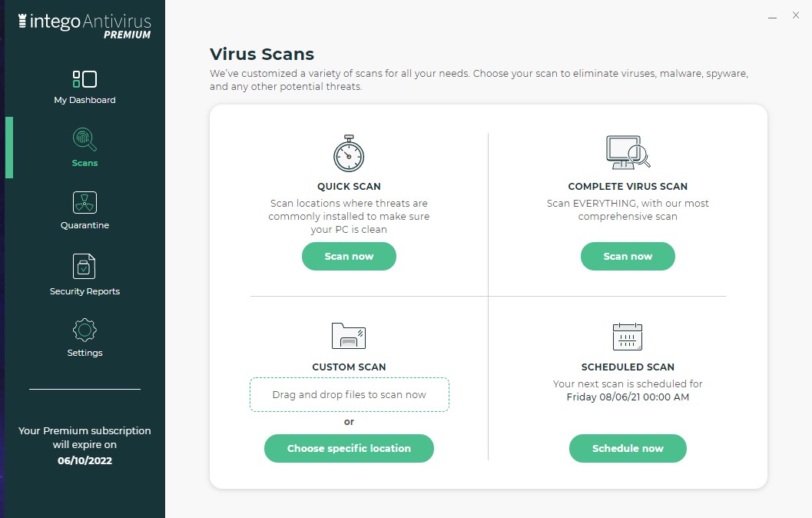
Task: Click the Quick Scan stopwatch icon
Action: (349, 154)
